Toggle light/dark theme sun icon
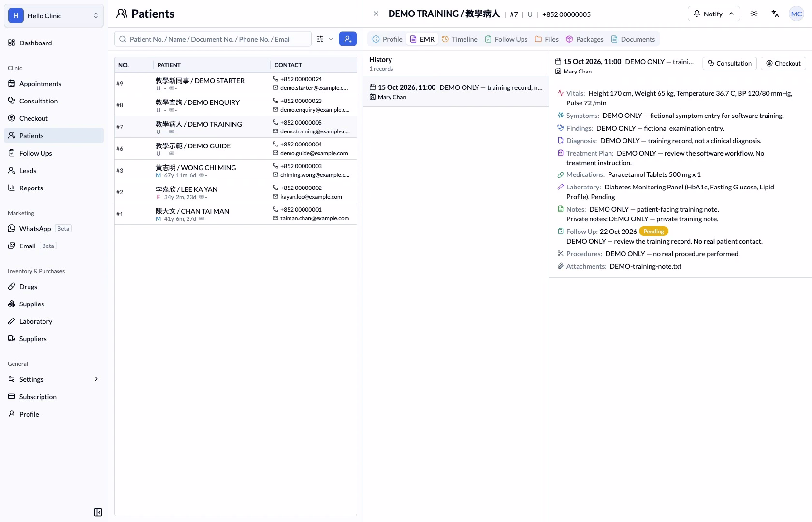Viewport: 812px width, 522px height. tap(754, 14)
